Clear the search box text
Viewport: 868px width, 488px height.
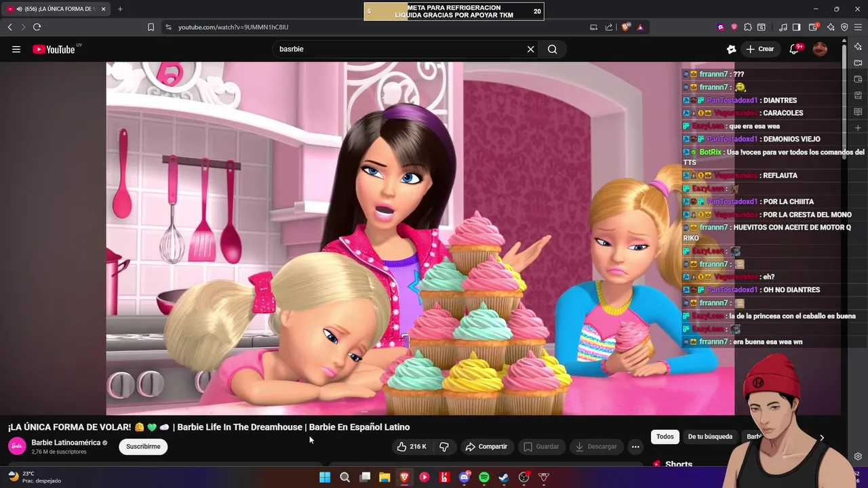coord(531,49)
